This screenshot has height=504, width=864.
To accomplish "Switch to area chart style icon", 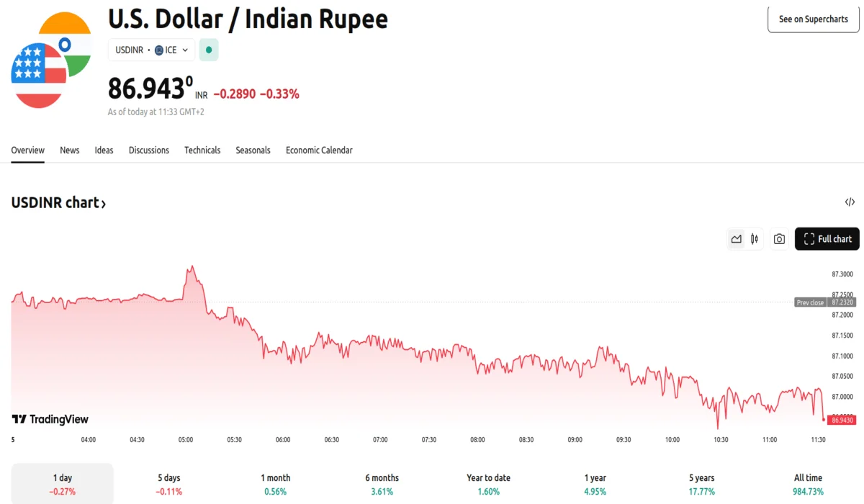I will pyautogui.click(x=736, y=239).
